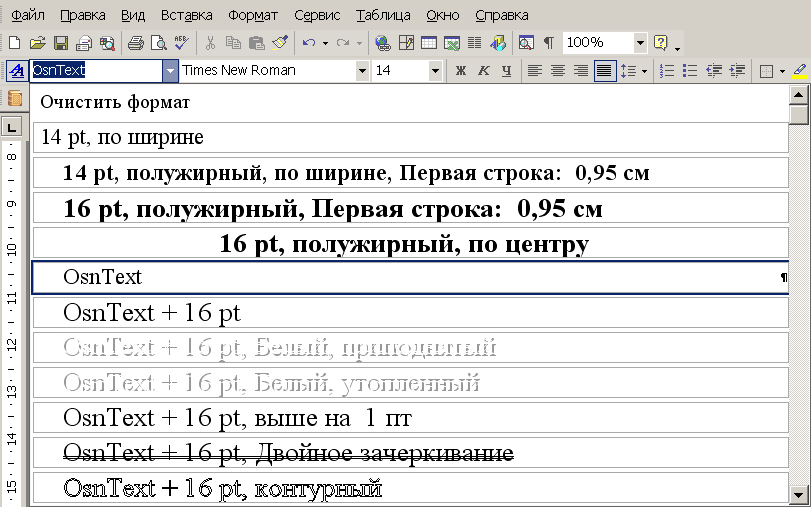Open the Формат menu
This screenshot has height=507, width=811.
pos(253,16)
